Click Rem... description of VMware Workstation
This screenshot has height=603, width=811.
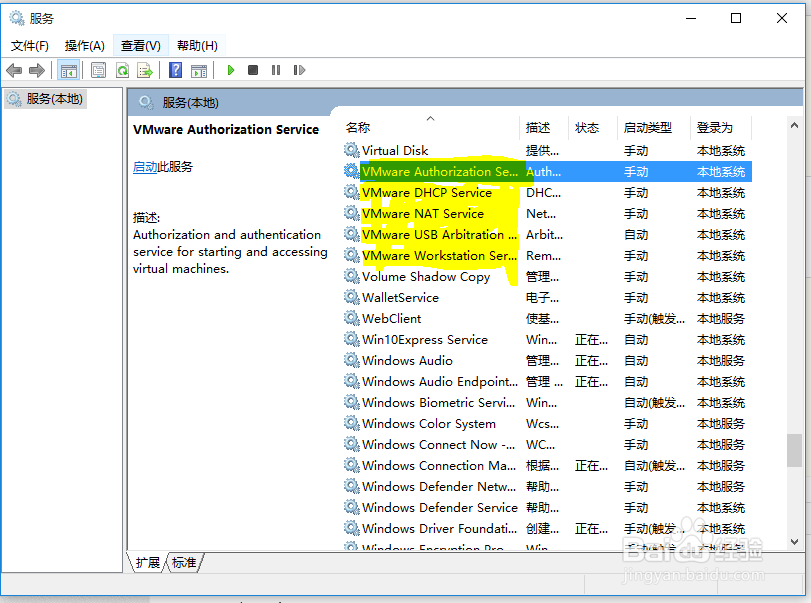point(544,255)
